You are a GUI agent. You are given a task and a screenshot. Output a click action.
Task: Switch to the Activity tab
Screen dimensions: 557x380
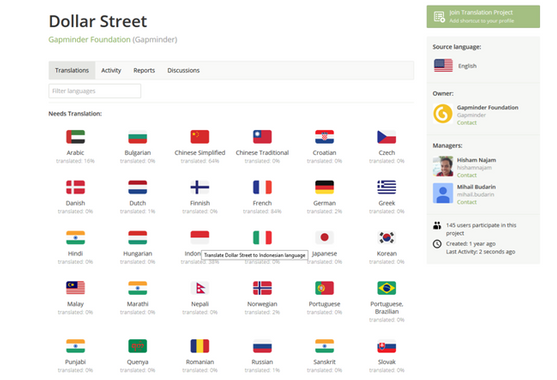[111, 70]
